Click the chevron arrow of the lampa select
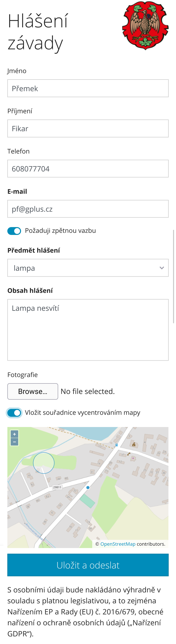This screenshot has height=644, width=176. pyautogui.click(x=162, y=268)
